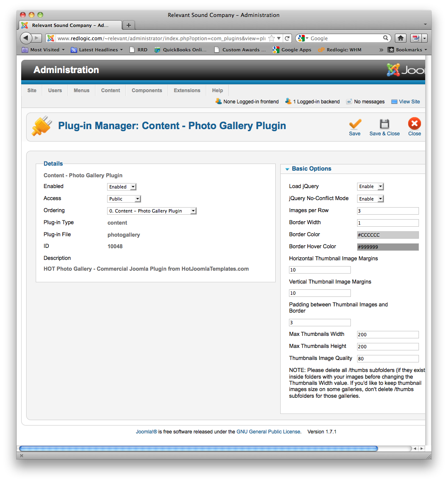Open the Ordering dropdown
Viewport: 448px width, 482px height.
coord(152,210)
